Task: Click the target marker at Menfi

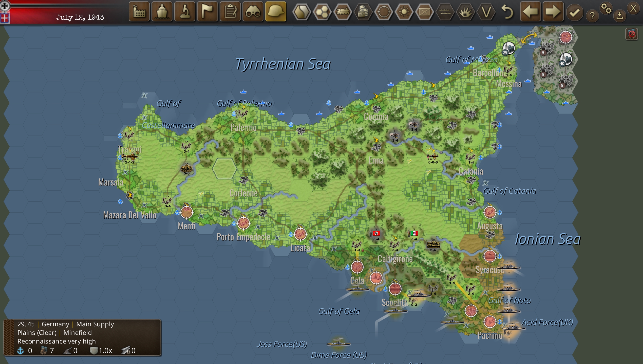Action: pyautogui.click(x=187, y=212)
